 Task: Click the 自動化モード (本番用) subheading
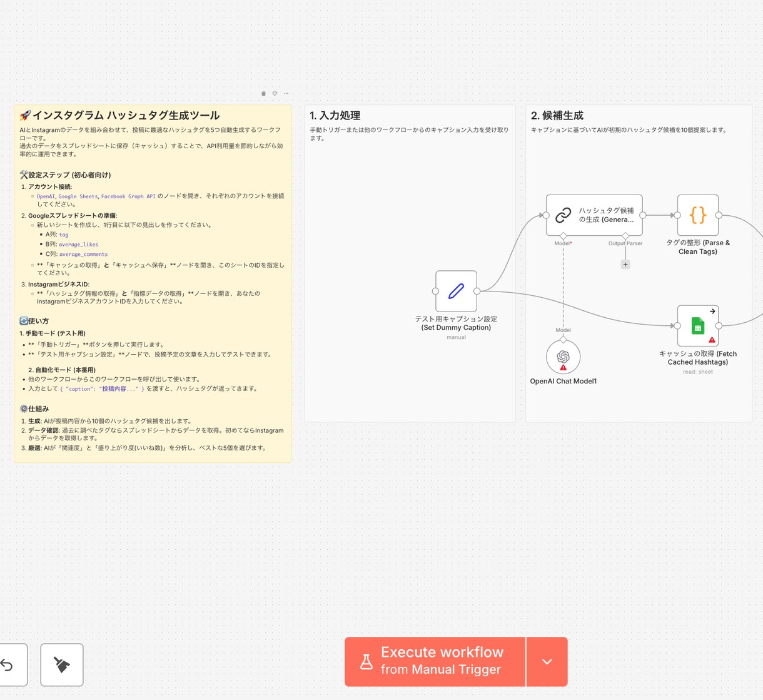pos(62,370)
